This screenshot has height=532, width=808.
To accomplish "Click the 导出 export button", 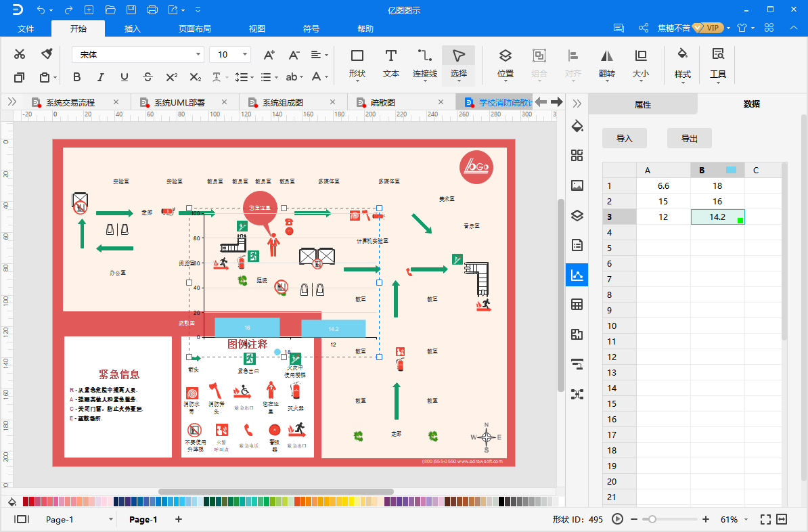I will 689,138.
